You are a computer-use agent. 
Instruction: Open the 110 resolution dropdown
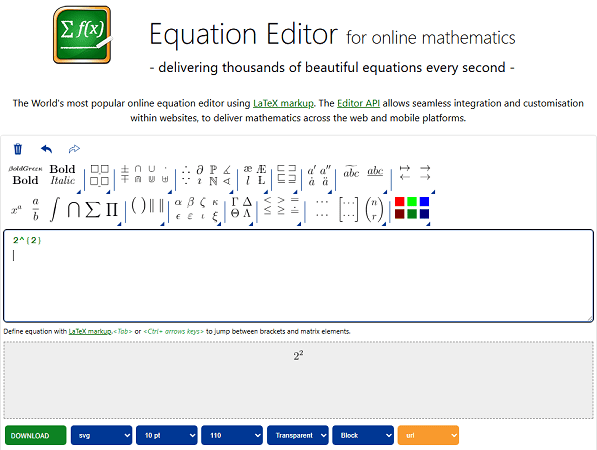[x=232, y=435]
